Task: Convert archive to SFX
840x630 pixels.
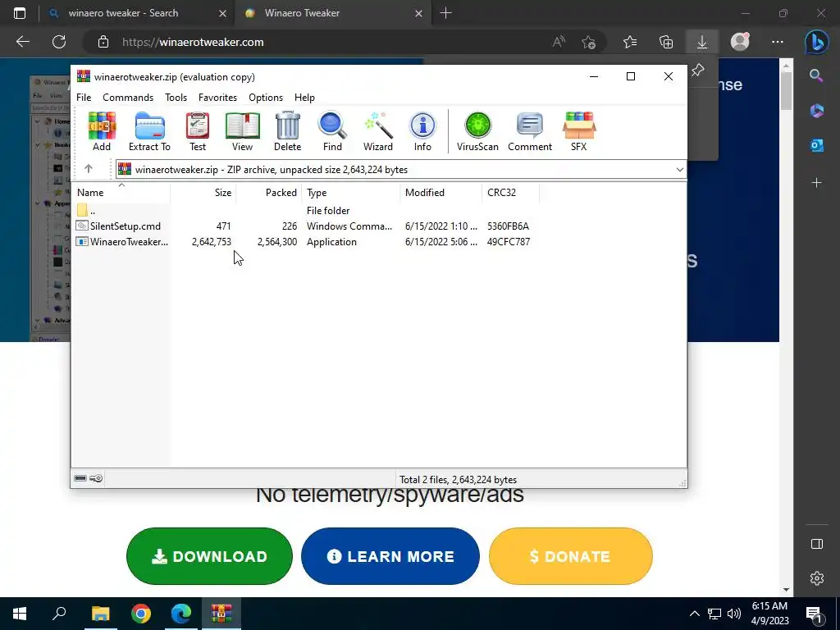Action: coord(578,131)
